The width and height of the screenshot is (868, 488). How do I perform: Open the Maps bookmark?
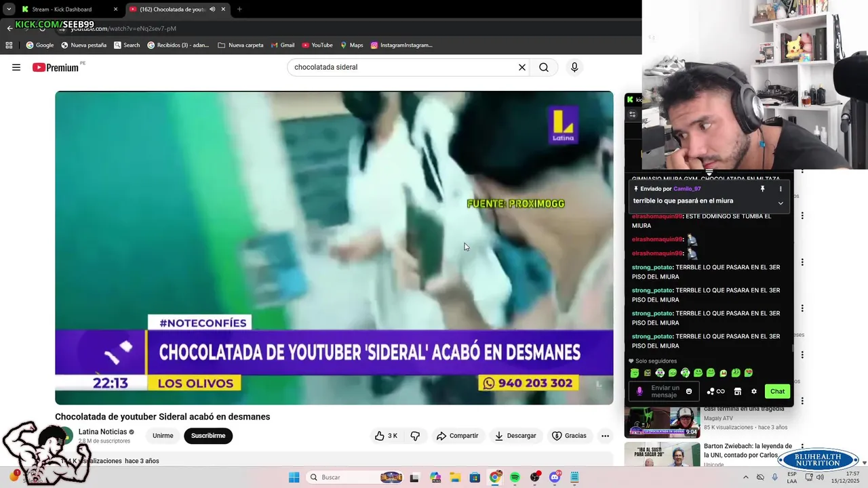[352, 45]
